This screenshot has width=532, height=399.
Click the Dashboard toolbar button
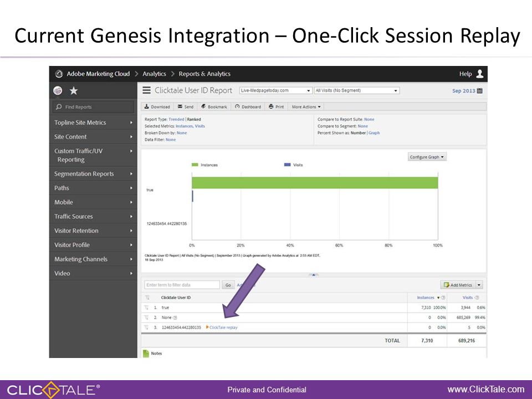coord(248,106)
